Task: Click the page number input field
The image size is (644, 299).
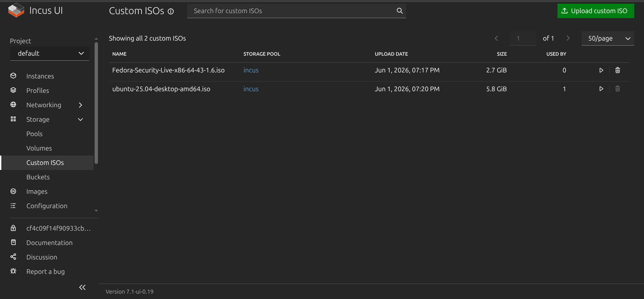Action: click(523, 38)
